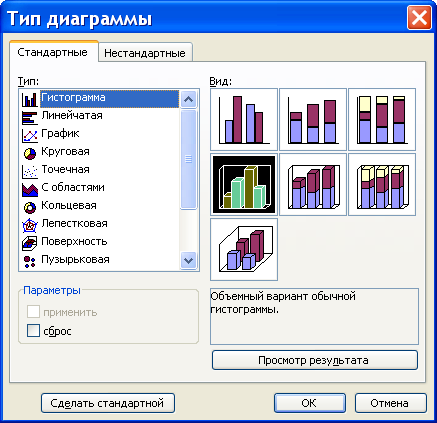Select the Поверхность surface chart icon
This screenshot has height=423, width=437.
click(x=30, y=243)
